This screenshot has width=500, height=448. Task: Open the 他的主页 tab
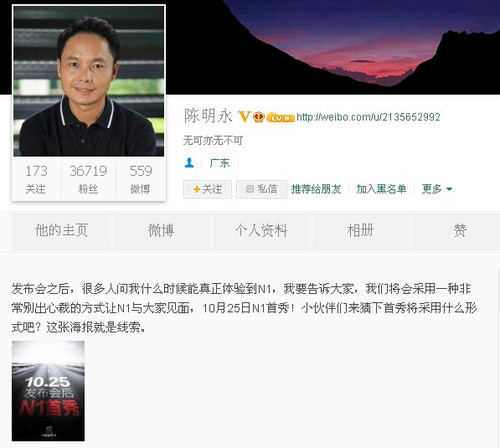tap(62, 231)
